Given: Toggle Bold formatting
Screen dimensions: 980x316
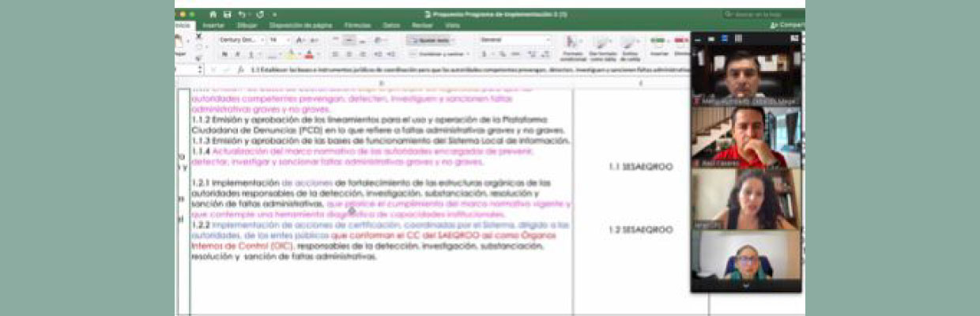Looking at the screenshot, I should pos(225,55).
